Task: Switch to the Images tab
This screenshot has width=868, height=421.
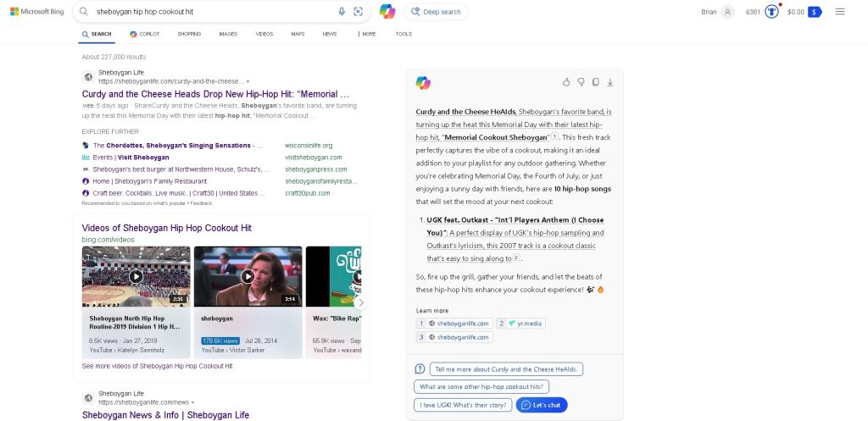Action: pos(228,34)
